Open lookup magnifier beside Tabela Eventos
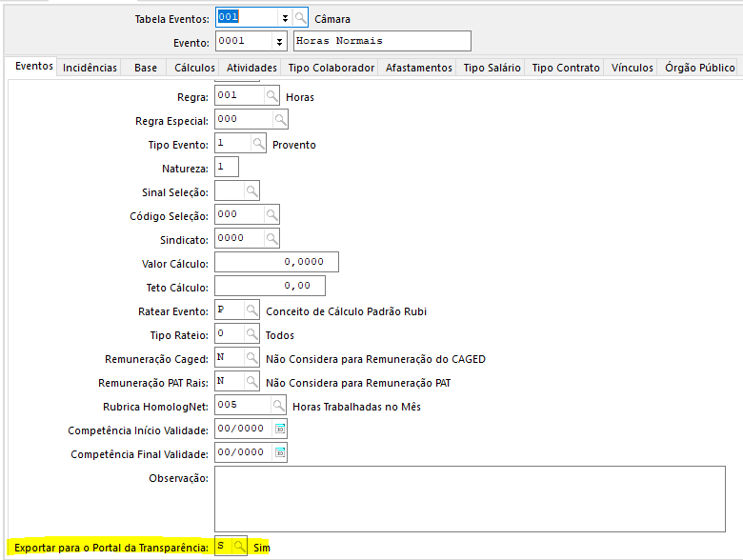The height and width of the screenshot is (560, 743). pyautogui.click(x=300, y=18)
